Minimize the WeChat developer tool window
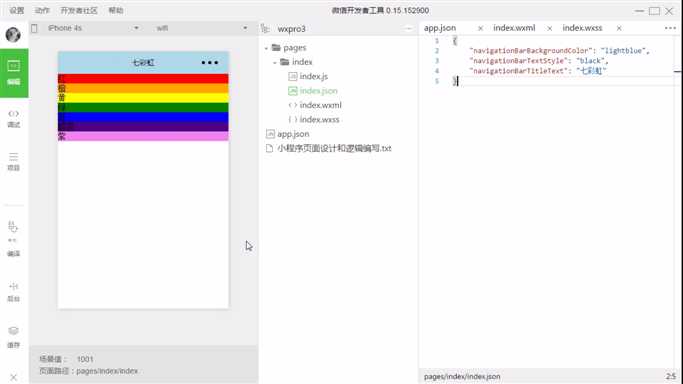This screenshot has height=384, width=683. [639, 11]
